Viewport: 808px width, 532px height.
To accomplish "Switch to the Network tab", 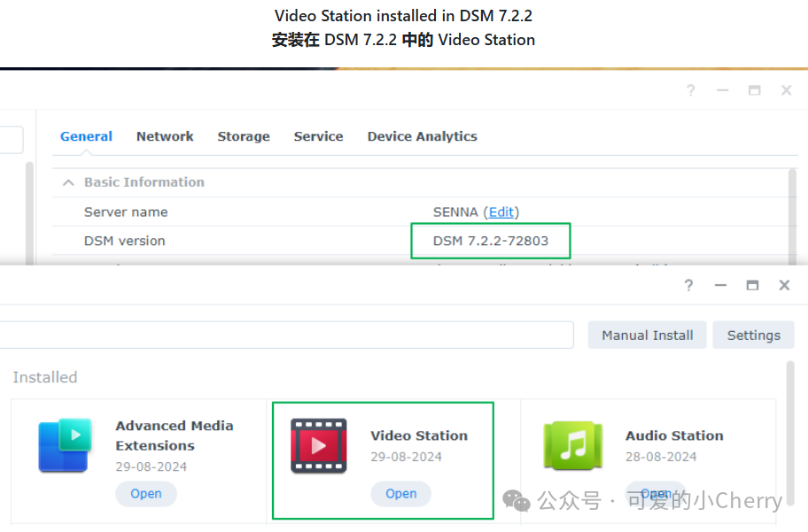I will tap(165, 136).
